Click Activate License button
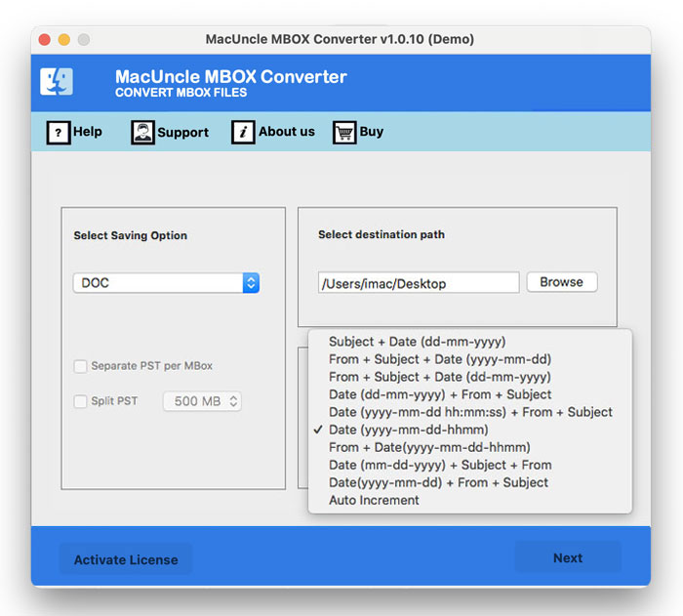This screenshot has height=616, width=683. click(x=126, y=559)
